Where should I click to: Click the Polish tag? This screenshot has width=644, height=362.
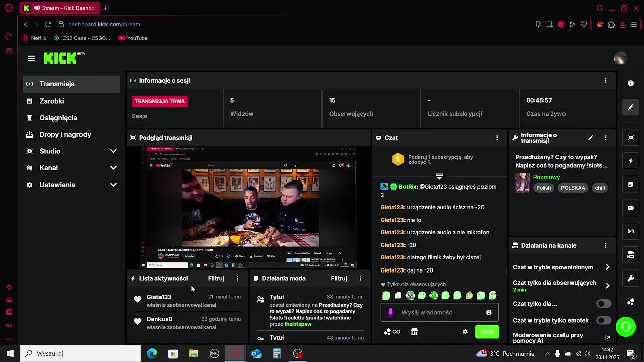pos(544,188)
